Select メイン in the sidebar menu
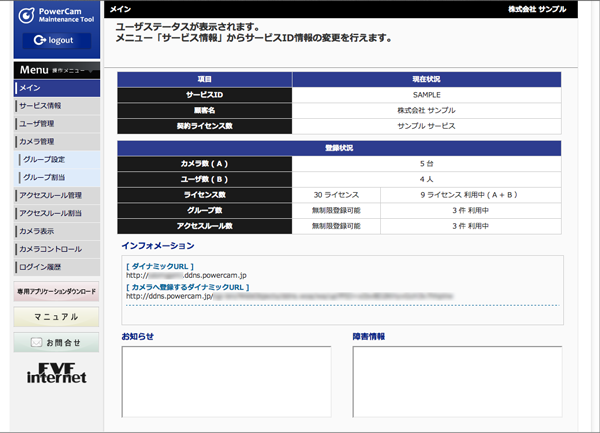 point(56,89)
